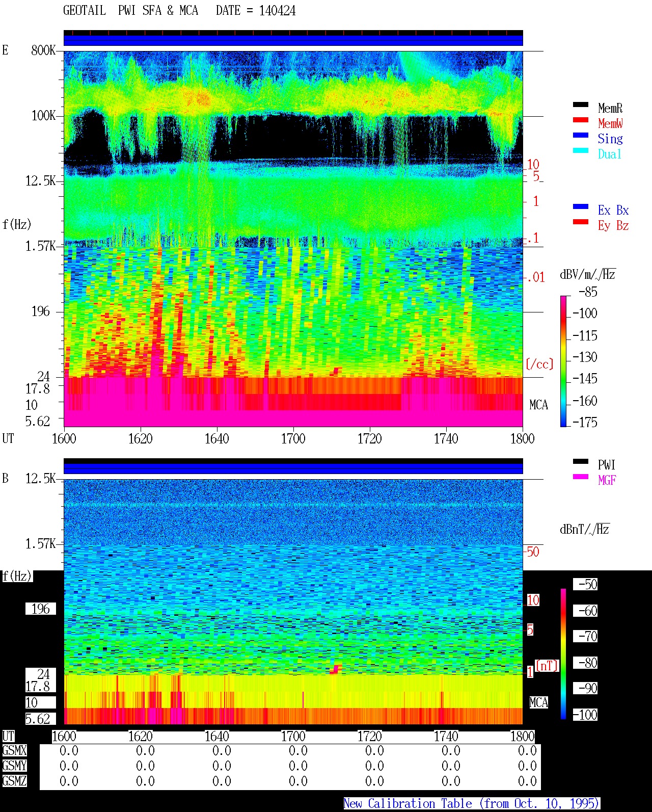The height and width of the screenshot is (812, 652).
Task: Click the 'dBV/m/√Hz' unit label
Action: click(587, 274)
